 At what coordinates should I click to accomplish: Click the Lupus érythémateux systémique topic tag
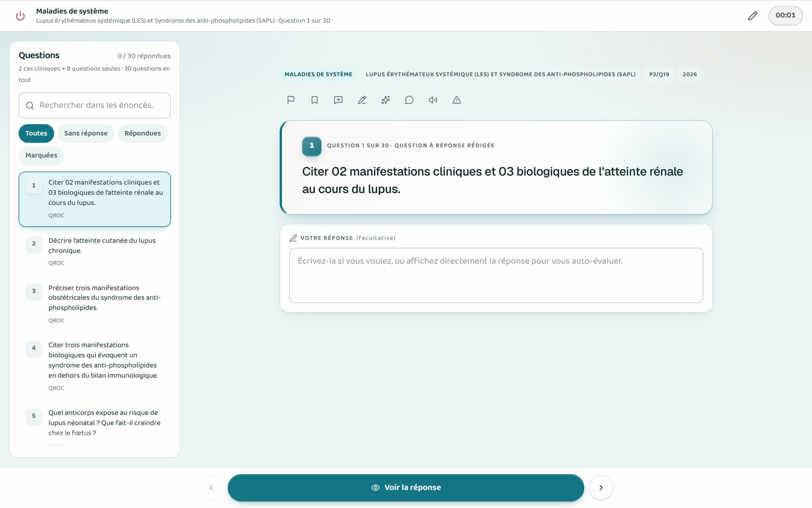point(501,75)
